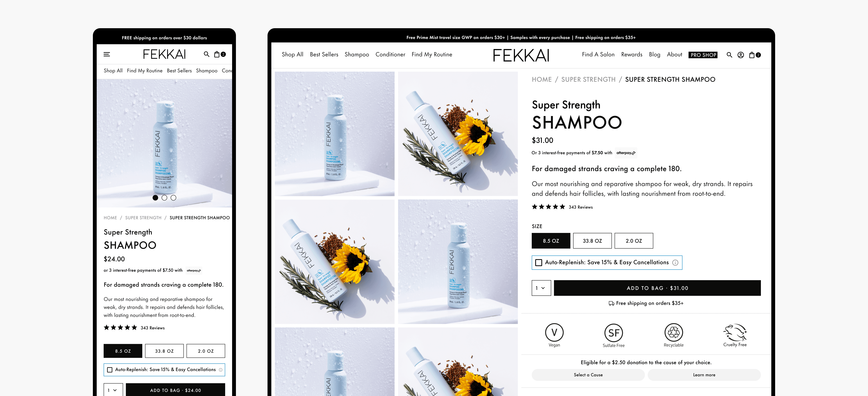Select the mobile 2.0 OZ size option
This screenshot has width=868, height=396.
click(206, 351)
